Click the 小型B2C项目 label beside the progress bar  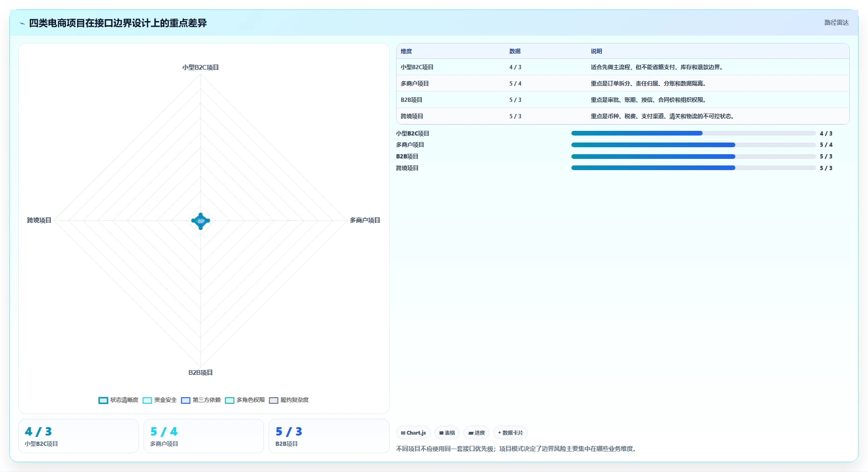click(413, 134)
